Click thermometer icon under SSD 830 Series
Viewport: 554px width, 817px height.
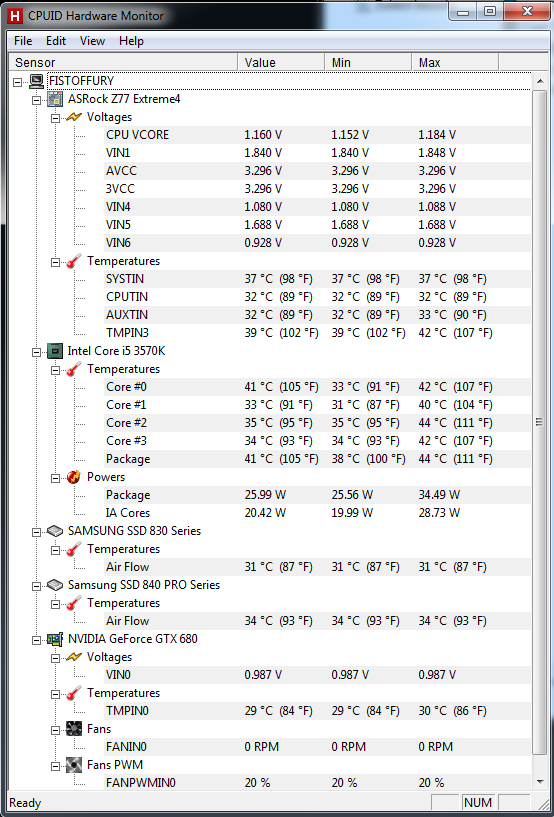click(75, 549)
